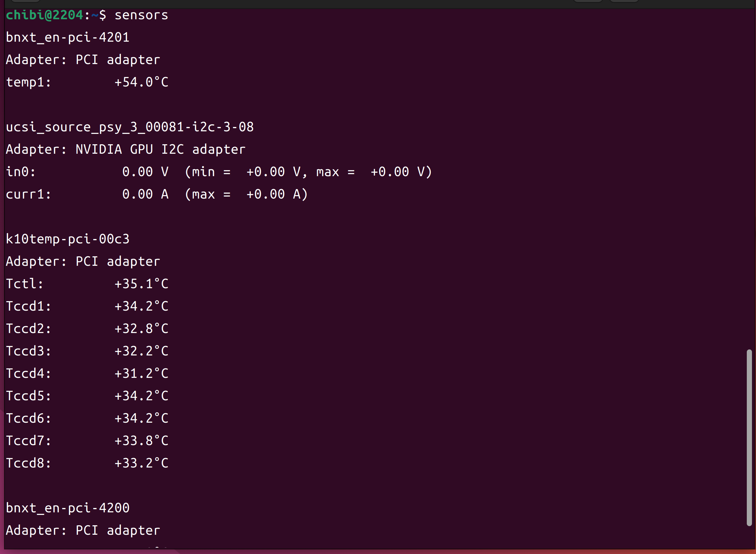Click the bnxt_en-pci-4200 device heading
The image size is (756, 554).
pos(68,508)
